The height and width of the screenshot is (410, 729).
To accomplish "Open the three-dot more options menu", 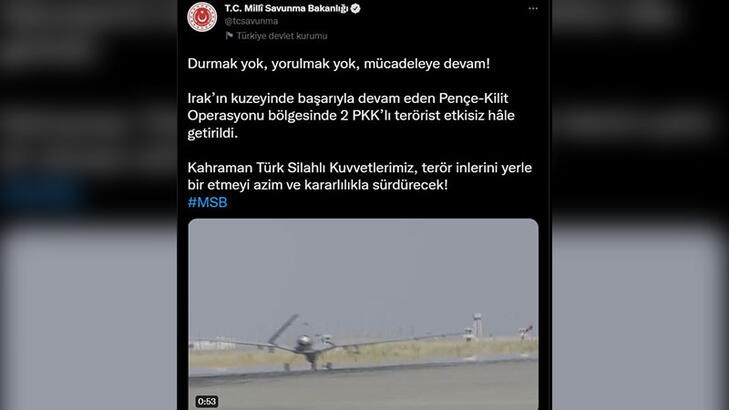I will tap(533, 9).
